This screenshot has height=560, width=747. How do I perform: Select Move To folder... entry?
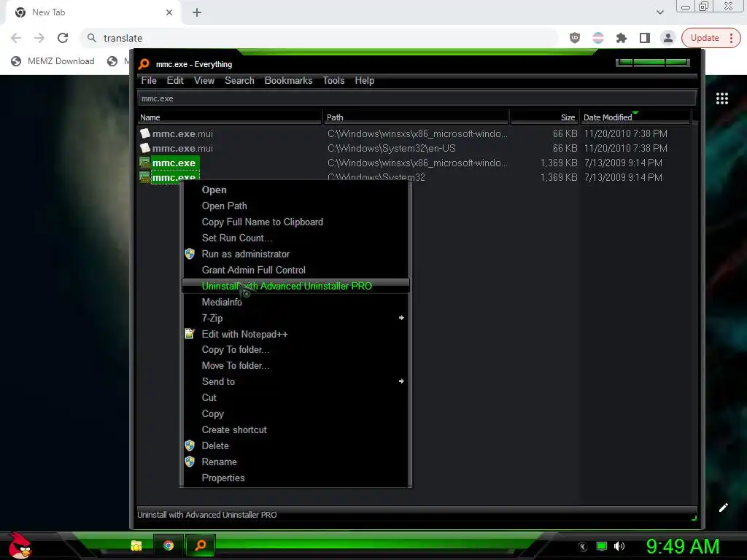tap(295, 366)
